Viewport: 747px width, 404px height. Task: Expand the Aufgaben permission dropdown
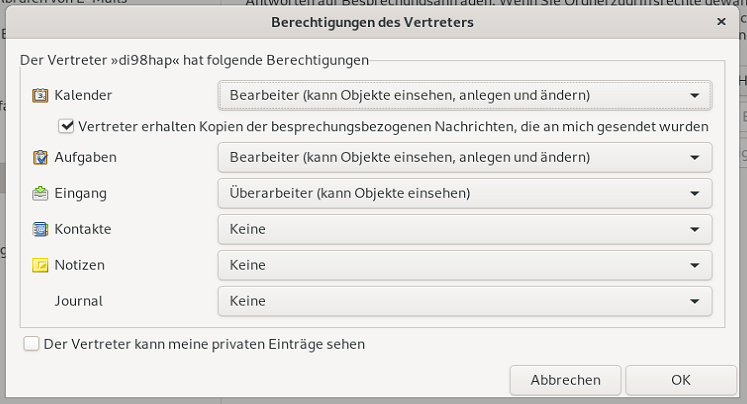click(x=464, y=157)
